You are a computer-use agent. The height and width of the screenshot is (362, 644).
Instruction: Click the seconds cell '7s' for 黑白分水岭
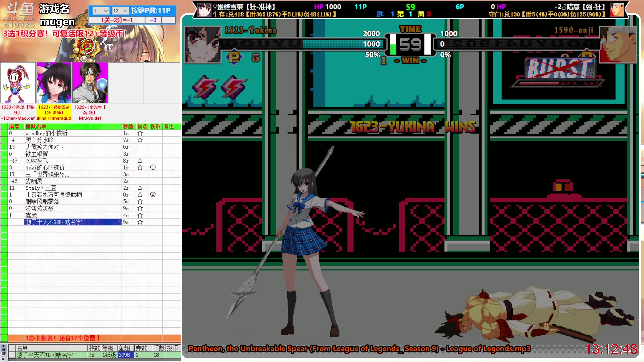(x=128, y=140)
